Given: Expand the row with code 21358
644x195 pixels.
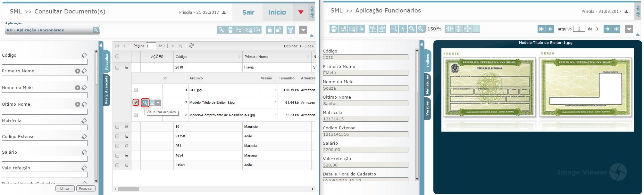Looking at the screenshot, I should click(x=127, y=136).
